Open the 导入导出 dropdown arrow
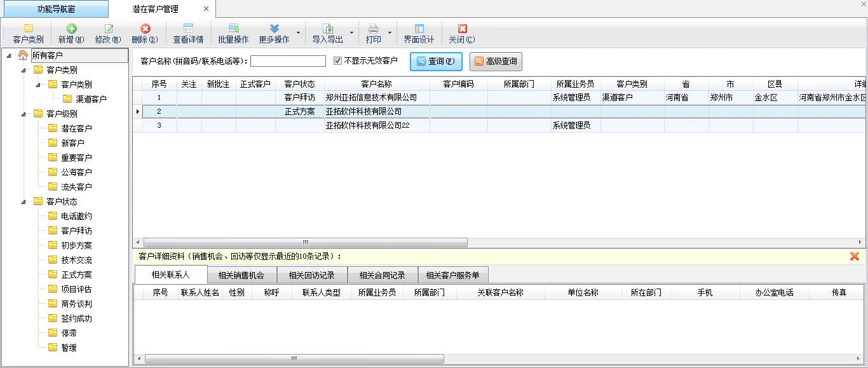 pyautogui.click(x=351, y=33)
